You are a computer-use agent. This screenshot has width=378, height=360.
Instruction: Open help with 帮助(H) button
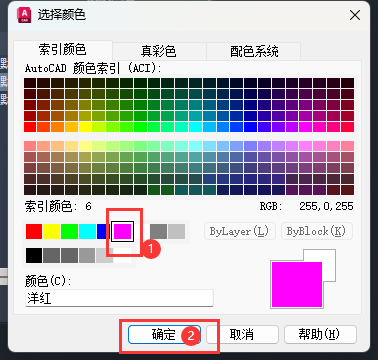click(320, 334)
